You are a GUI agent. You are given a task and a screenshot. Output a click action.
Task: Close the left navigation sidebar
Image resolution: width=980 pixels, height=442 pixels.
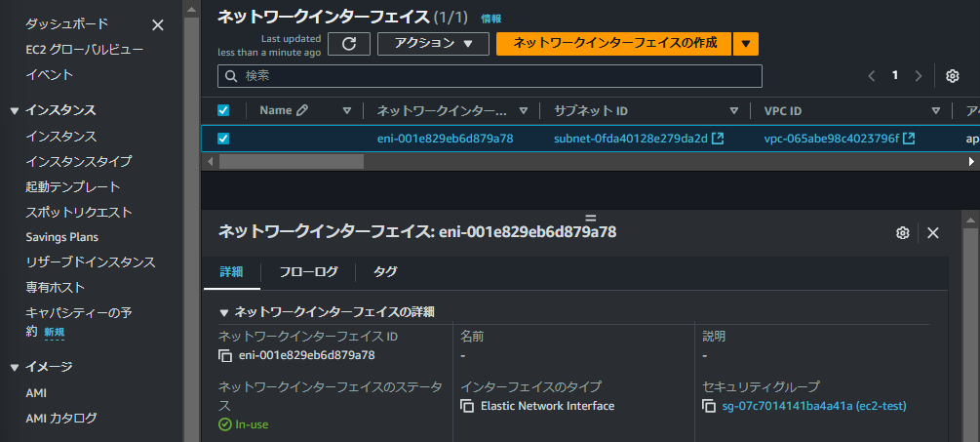click(158, 25)
